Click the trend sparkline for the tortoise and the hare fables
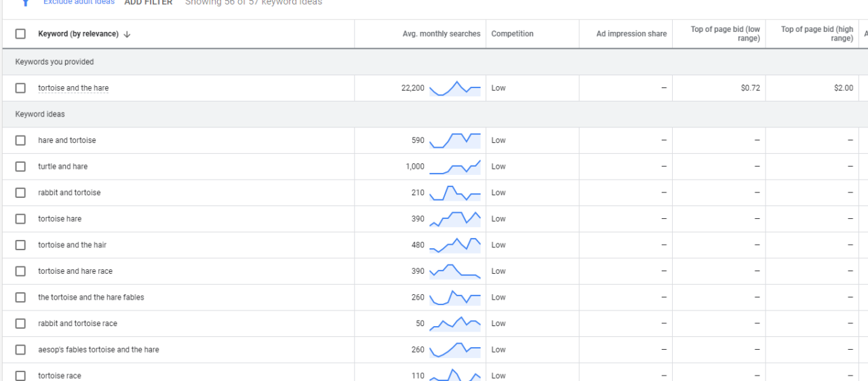 pyautogui.click(x=454, y=298)
